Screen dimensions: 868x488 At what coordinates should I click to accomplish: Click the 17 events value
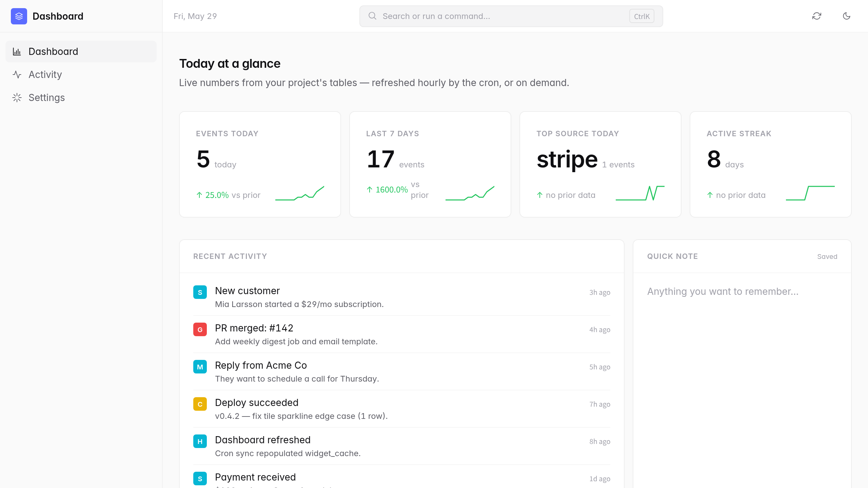point(395,159)
